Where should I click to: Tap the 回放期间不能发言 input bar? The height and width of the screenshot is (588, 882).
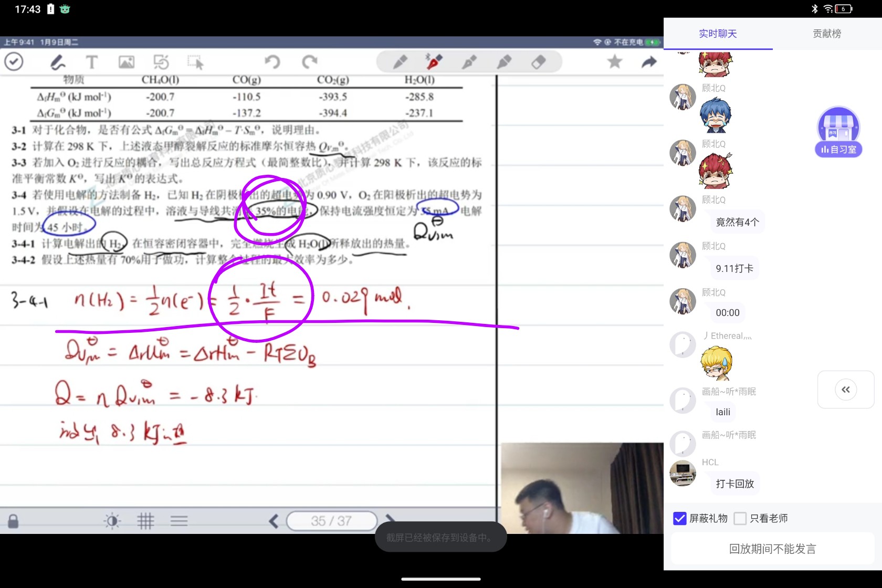coord(773,549)
